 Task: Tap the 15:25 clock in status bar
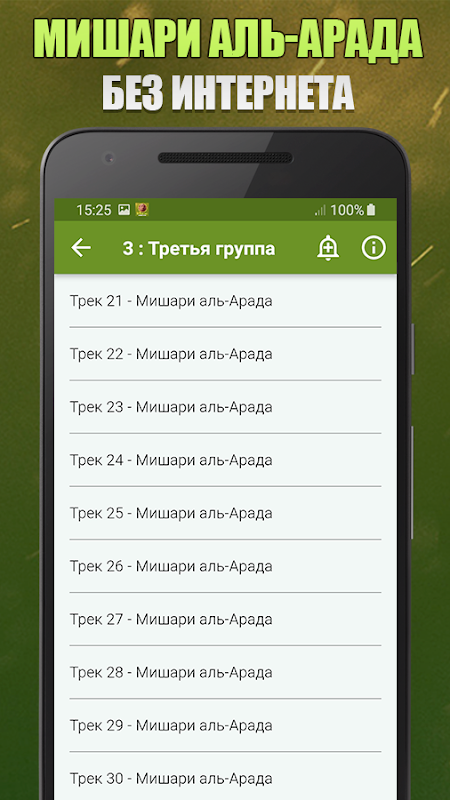click(93, 210)
